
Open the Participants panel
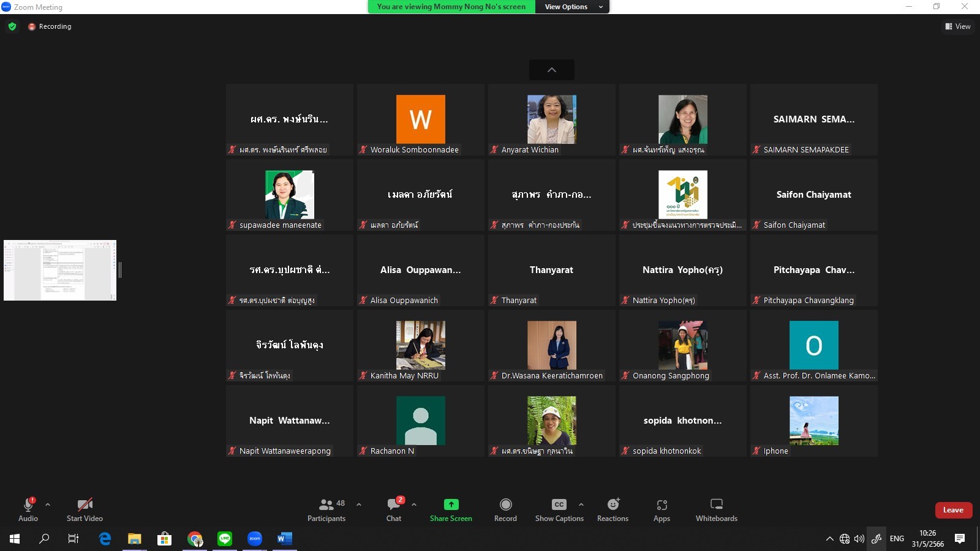point(326,509)
